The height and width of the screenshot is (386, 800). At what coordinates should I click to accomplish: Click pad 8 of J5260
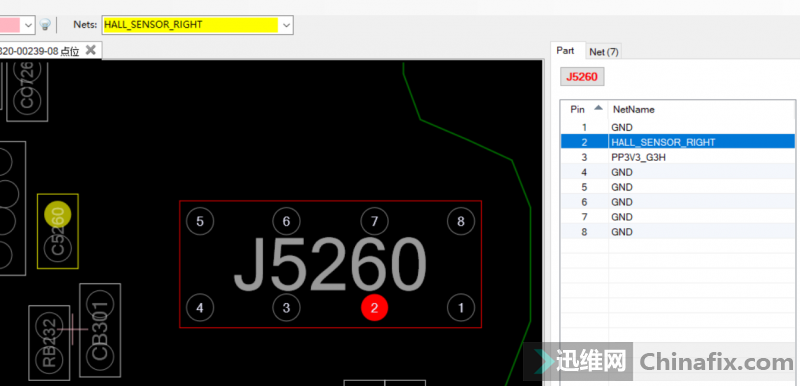461,221
